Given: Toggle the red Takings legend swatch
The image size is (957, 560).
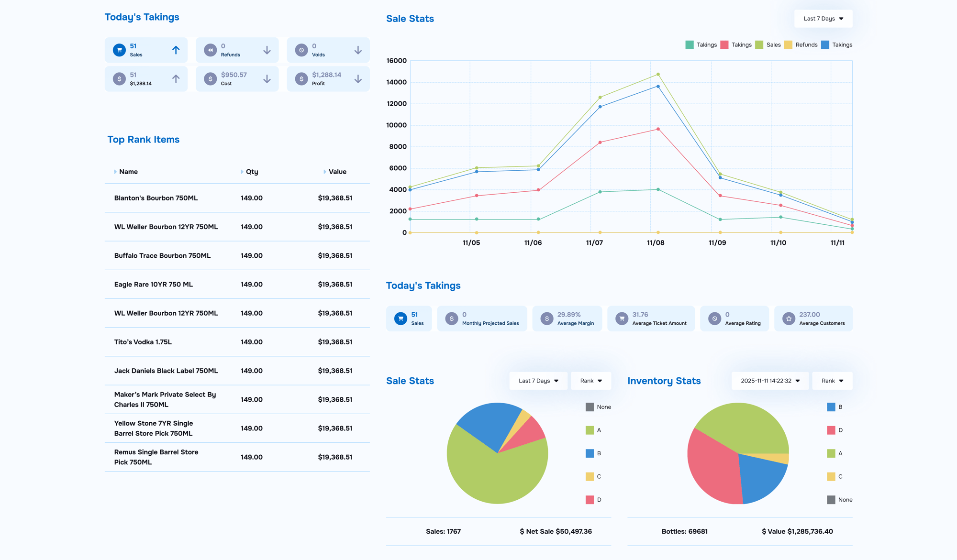Looking at the screenshot, I should (724, 45).
